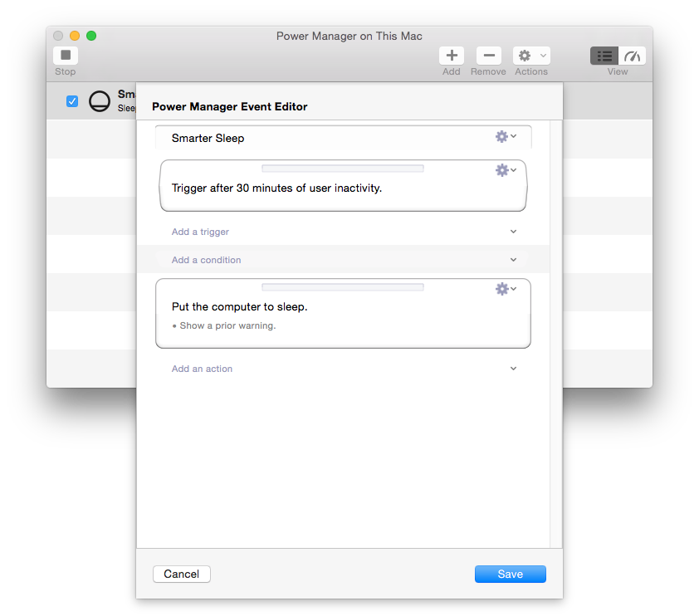Click the Stop toolbar button
The image size is (699, 616).
66,56
